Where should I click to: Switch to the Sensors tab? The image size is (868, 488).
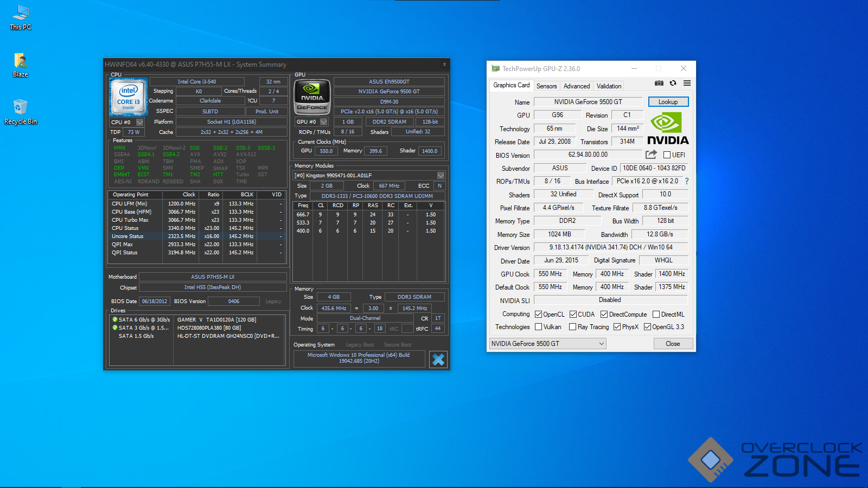546,86
